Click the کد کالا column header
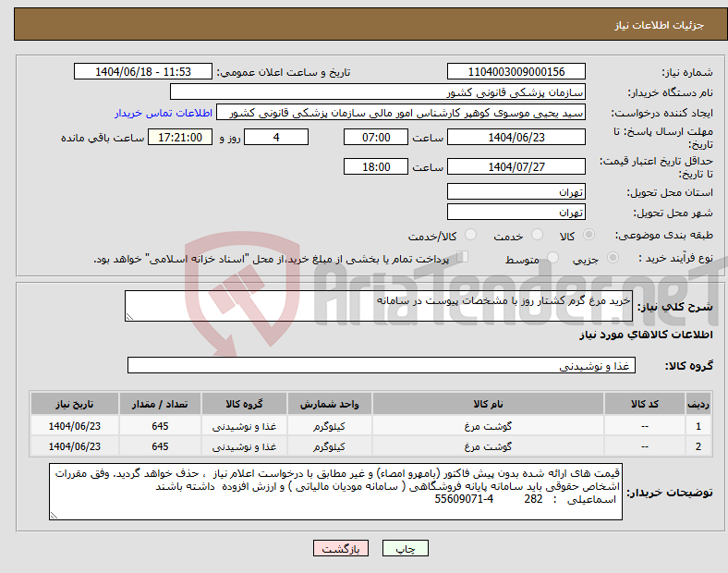728x573 pixels. click(645, 404)
